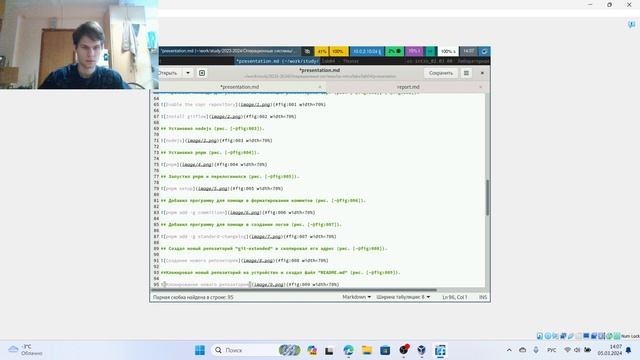Open File Explorer from the taskbar

(x=367, y=350)
